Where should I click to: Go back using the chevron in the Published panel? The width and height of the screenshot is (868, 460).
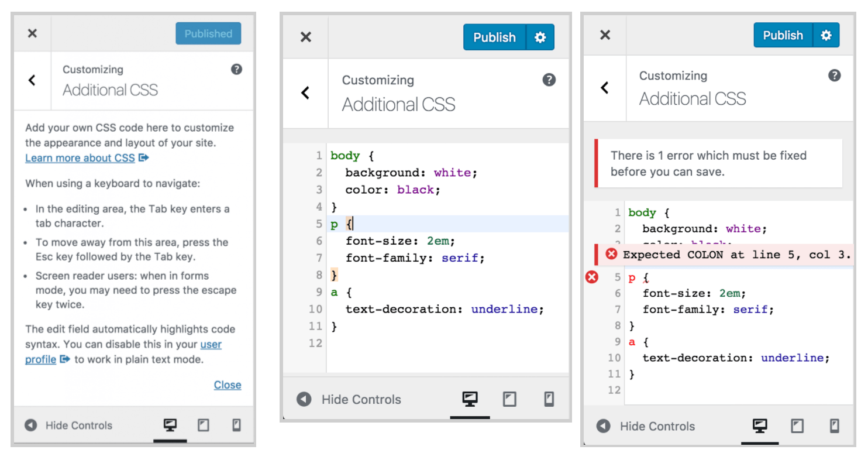32,80
